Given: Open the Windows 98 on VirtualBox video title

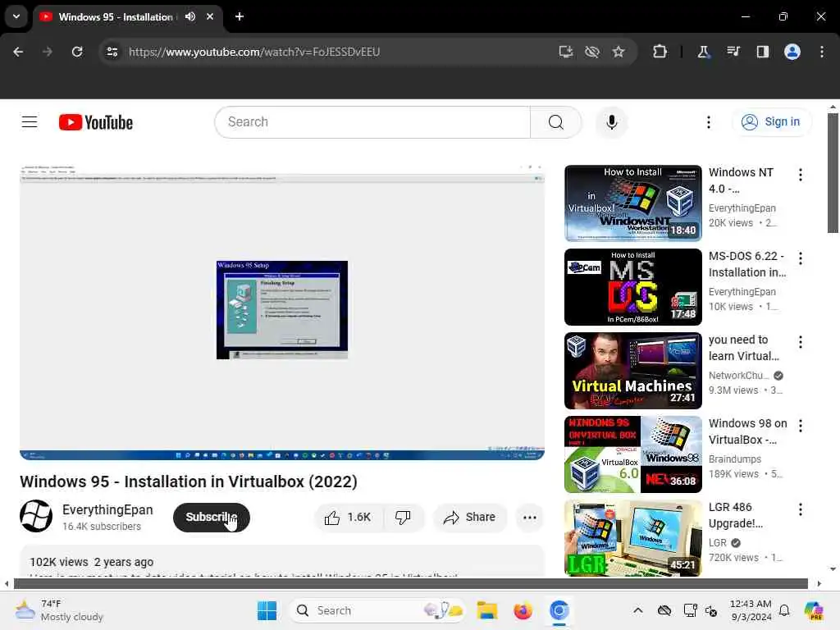Looking at the screenshot, I should [748, 431].
